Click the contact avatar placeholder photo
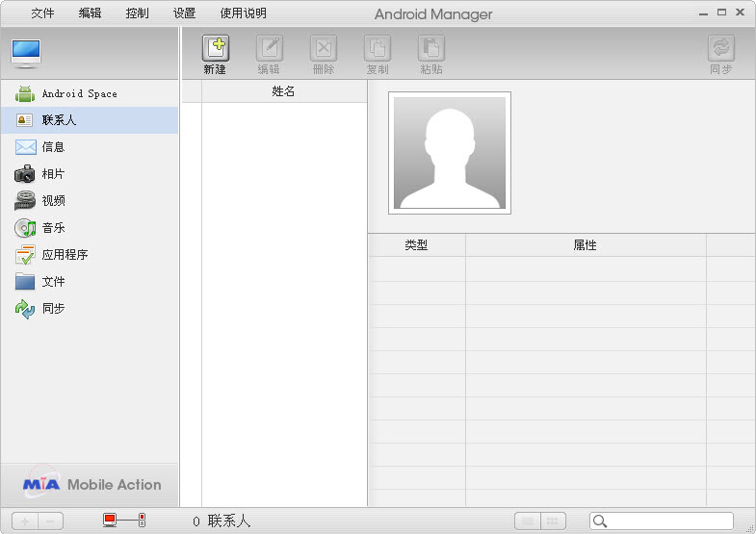756x534 pixels. (450, 153)
